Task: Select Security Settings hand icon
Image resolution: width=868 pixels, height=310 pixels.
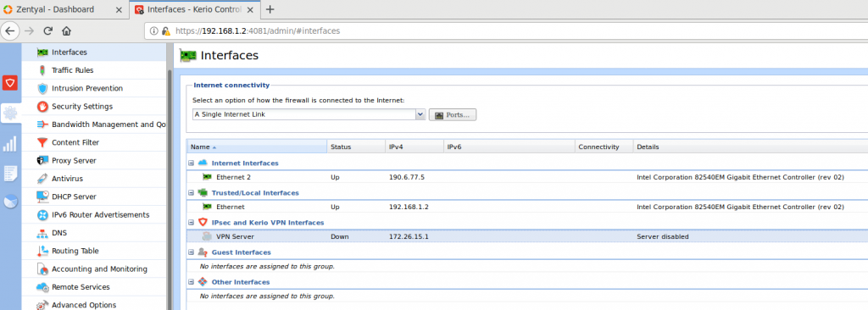Action: pyautogui.click(x=42, y=106)
